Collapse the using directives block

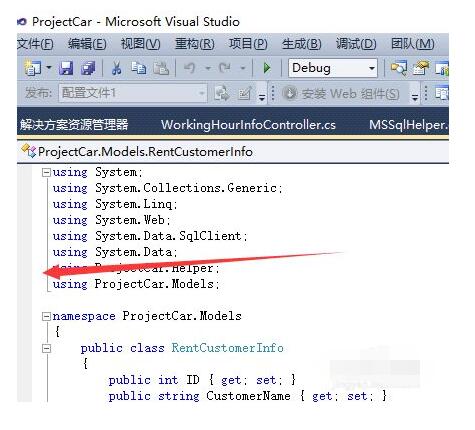[46, 172]
